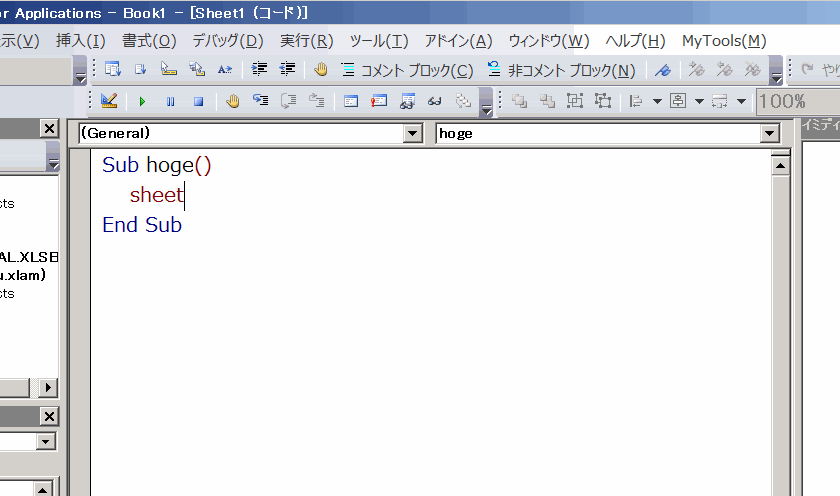Toggle breakpoint via hand icon in Edit toolbar

pyautogui.click(x=321, y=69)
